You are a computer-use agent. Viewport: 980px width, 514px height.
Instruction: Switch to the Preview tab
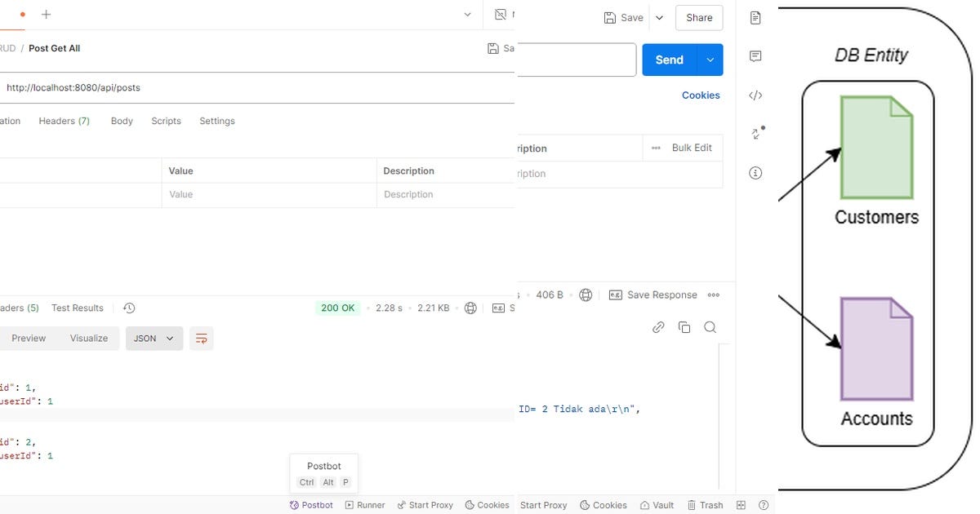[x=29, y=338]
